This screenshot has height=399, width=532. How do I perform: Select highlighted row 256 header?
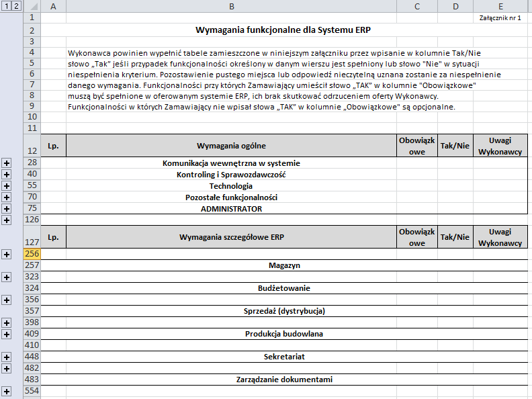point(32,254)
